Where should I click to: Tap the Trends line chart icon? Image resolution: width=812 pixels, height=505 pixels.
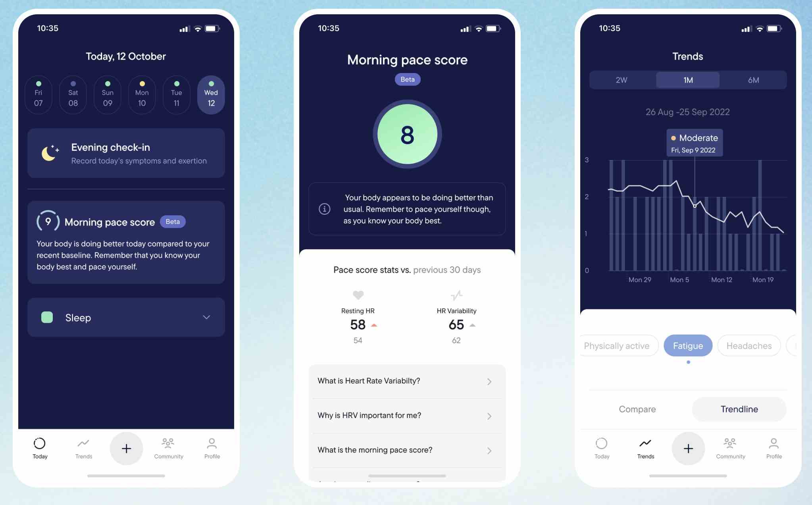point(646,443)
